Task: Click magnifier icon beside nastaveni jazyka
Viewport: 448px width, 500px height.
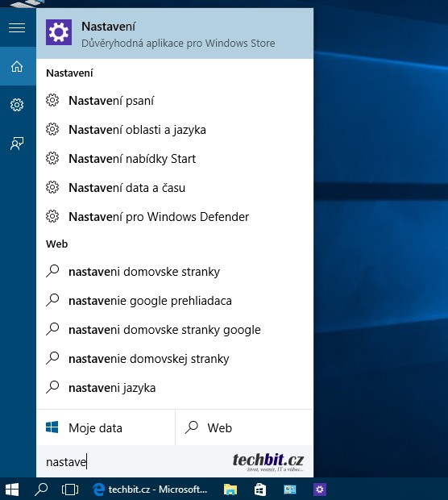Action: pos(52,387)
